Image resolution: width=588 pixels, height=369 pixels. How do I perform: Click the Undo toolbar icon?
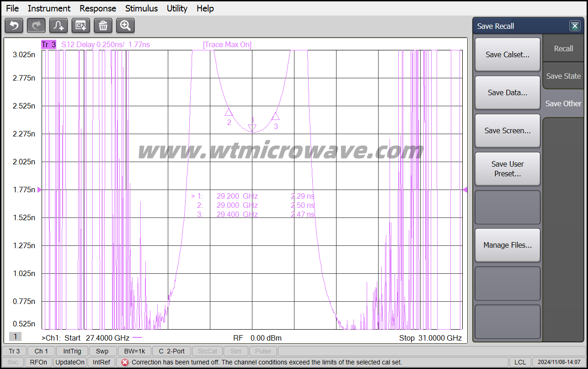[14, 26]
